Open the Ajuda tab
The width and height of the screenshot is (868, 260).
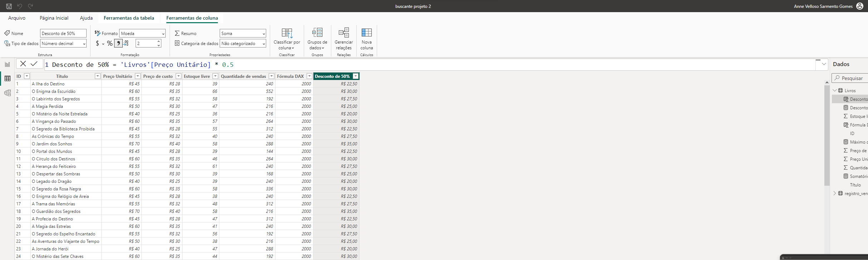tap(86, 18)
